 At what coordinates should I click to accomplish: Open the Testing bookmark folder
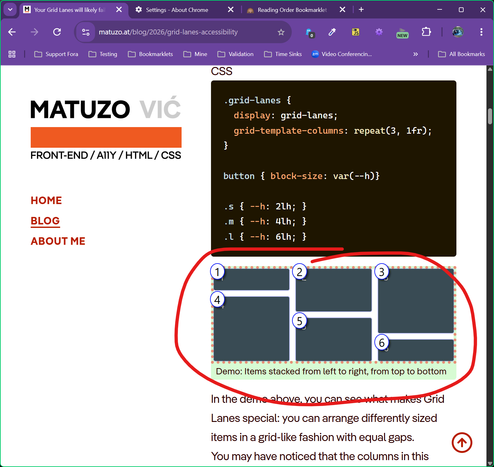(103, 54)
